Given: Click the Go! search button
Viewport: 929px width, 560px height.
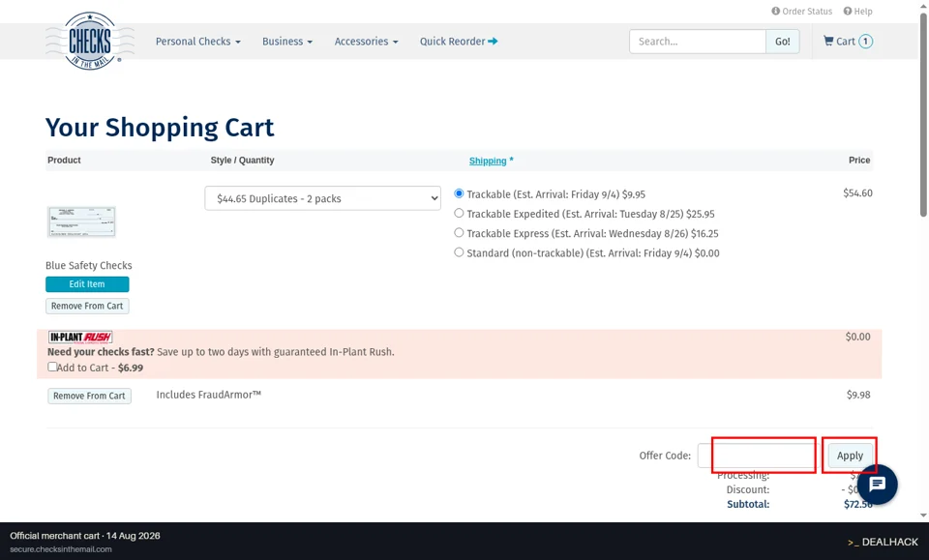Looking at the screenshot, I should tap(783, 42).
